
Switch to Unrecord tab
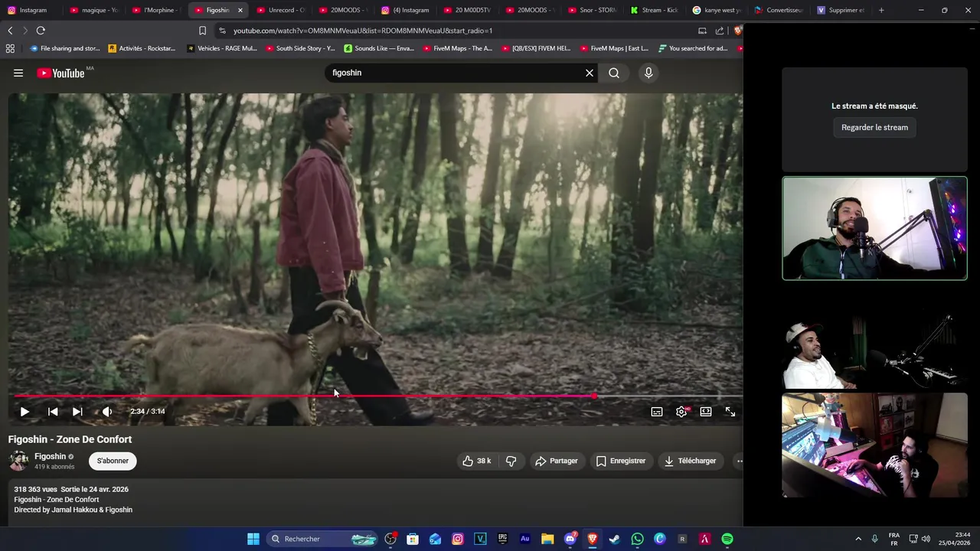point(280,10)
